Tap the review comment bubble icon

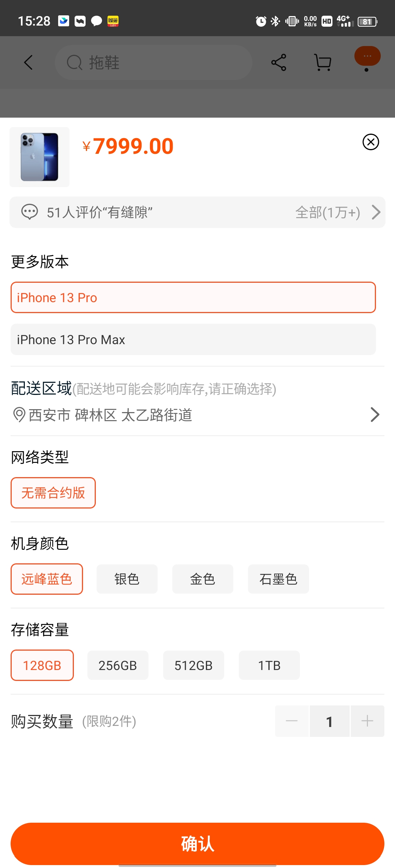coord(30,212)
